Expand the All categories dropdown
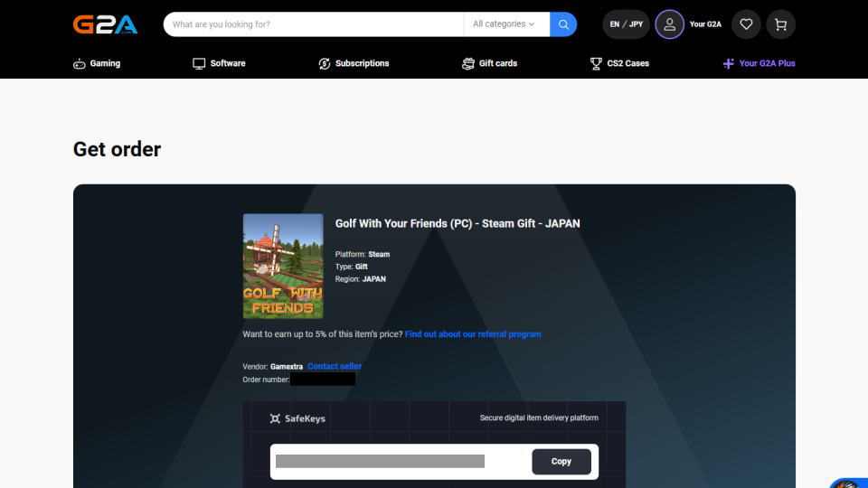Screen dimensions: 868x488 504,24
